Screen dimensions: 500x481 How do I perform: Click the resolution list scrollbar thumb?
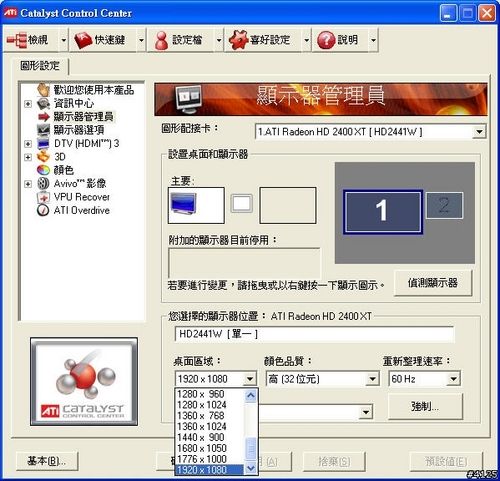[251, 448]
